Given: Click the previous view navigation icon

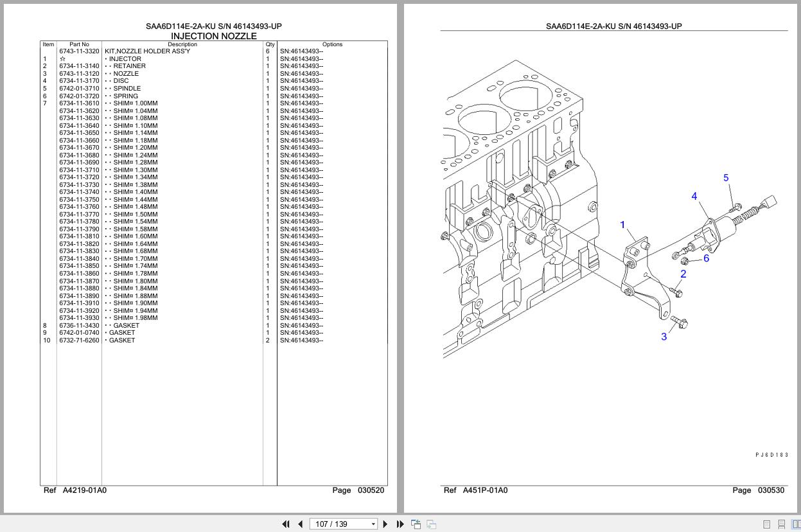Looking at the screenshot, I should [416, 524].
